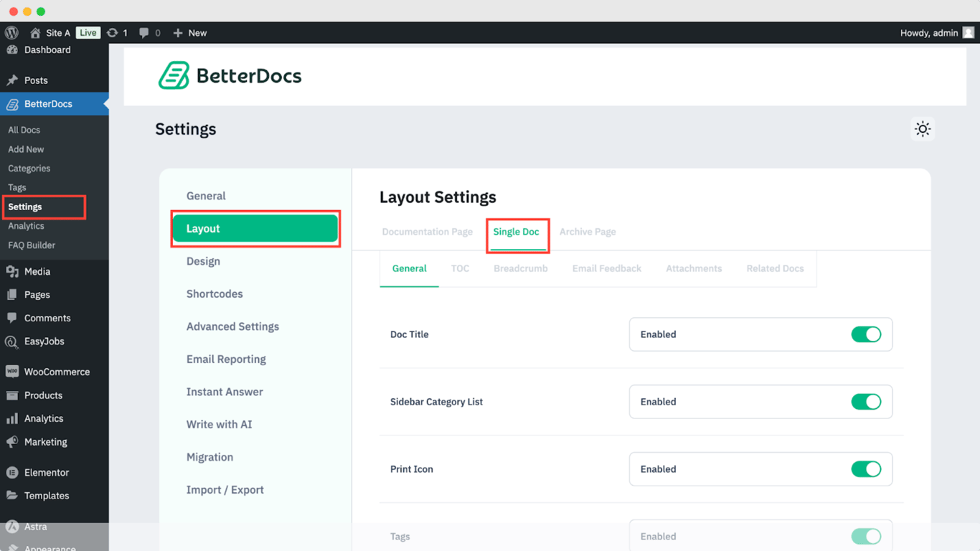Click the WooCommerce sidebar icon
Viewport: 980px width, 551px height.
click(x=12, y=372)
